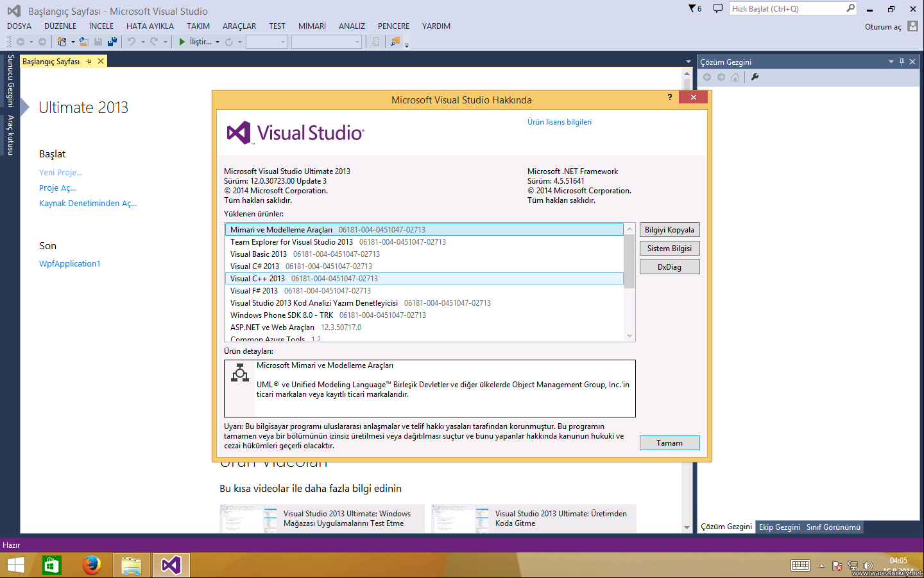Open File Explorer from the taskbar
924x578 pixels.
pos(132,565)
